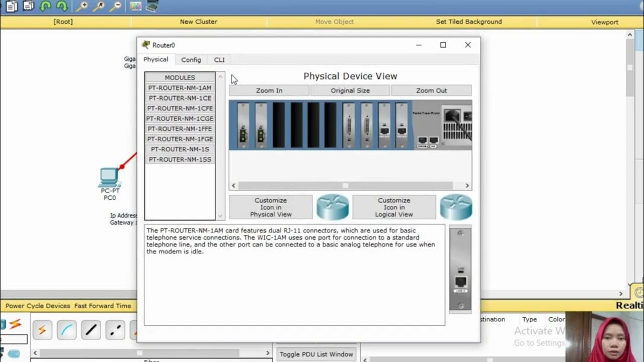The height and width of the screenshot is (362, 644).
Task: Click the PC0 label under the computer
Action: point(110,198)
